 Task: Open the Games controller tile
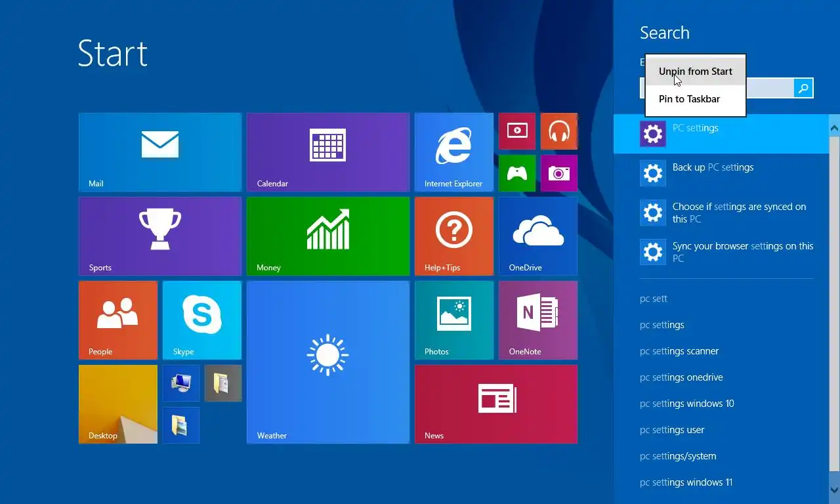517,173
